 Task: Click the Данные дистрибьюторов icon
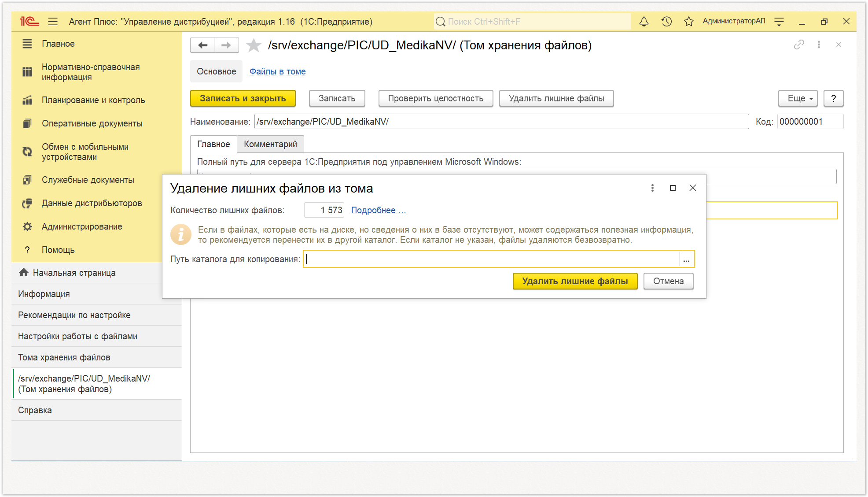pos(27,203)
